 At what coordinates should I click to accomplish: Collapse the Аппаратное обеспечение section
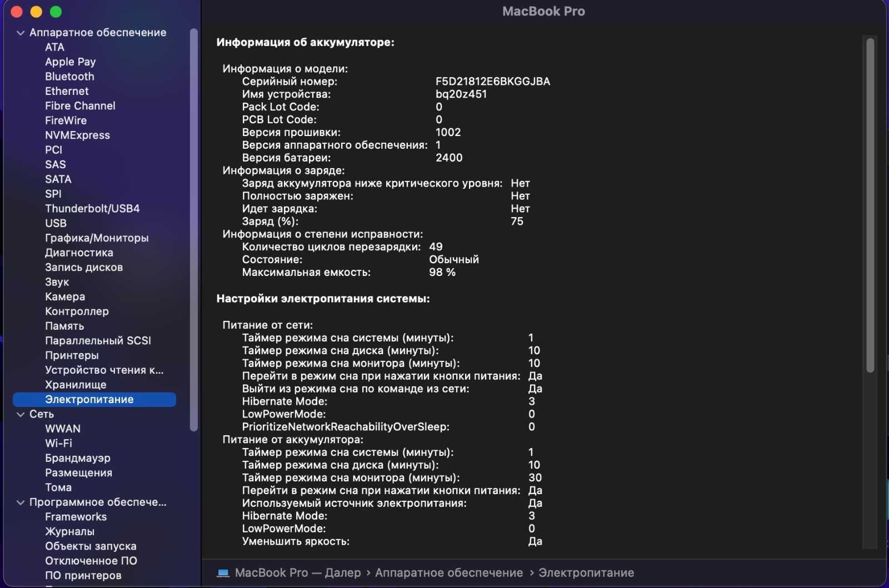[x=21, y=33]
